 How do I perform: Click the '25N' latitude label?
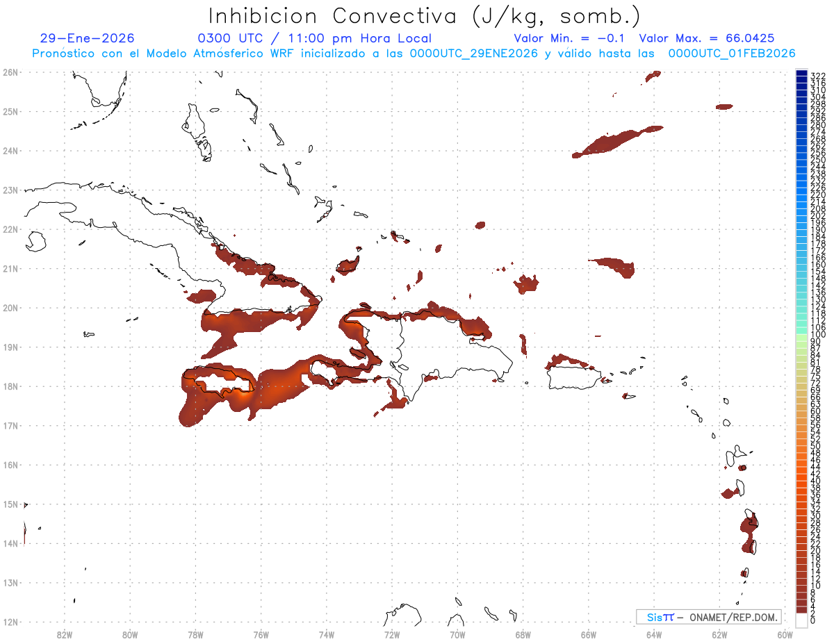[x=10, y=111]
